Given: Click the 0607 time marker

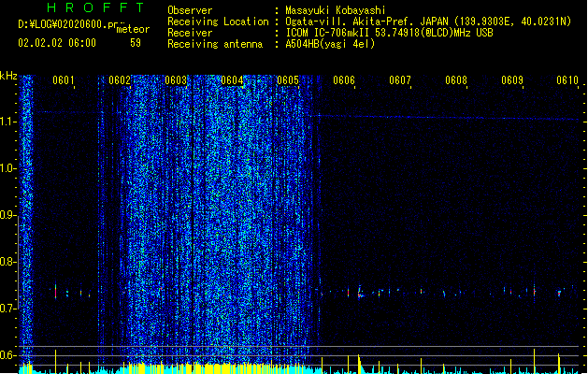Looking at the screenshot, I should [400, 80].
